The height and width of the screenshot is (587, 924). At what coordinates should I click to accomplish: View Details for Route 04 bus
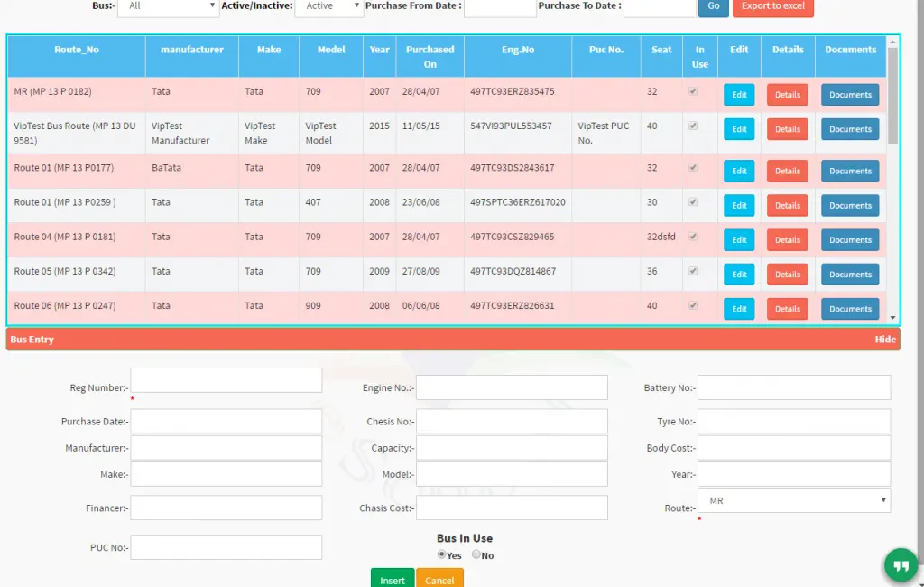(x=787, y=240)
